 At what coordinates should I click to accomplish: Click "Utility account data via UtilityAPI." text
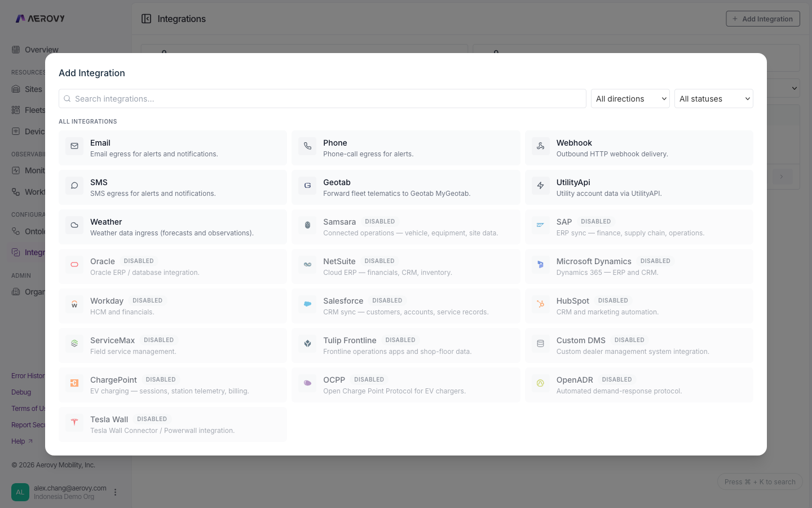pos(609,194)
